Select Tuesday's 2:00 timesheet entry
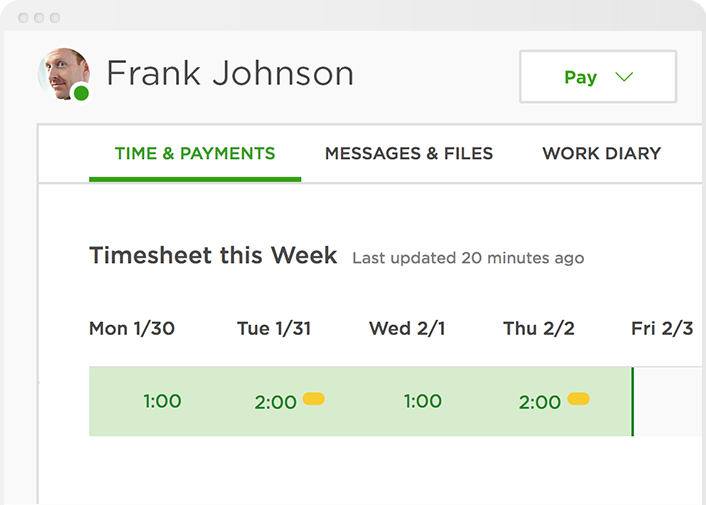This screenshot has height=505, width=706. (275, 402)
